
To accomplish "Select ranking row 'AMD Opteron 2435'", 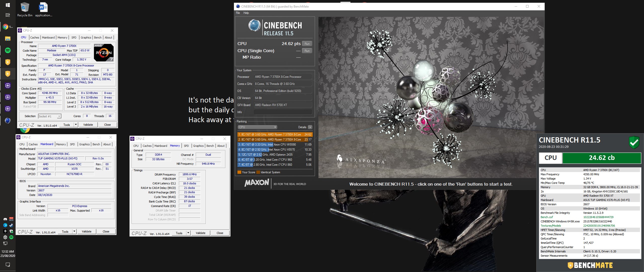I will [x=275, y=155].
